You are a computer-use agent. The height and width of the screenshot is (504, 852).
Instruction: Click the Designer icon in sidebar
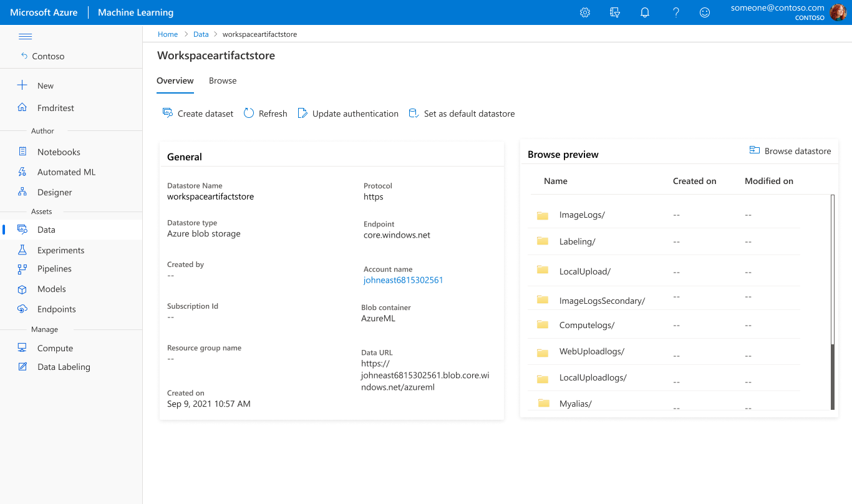[22, 192]
